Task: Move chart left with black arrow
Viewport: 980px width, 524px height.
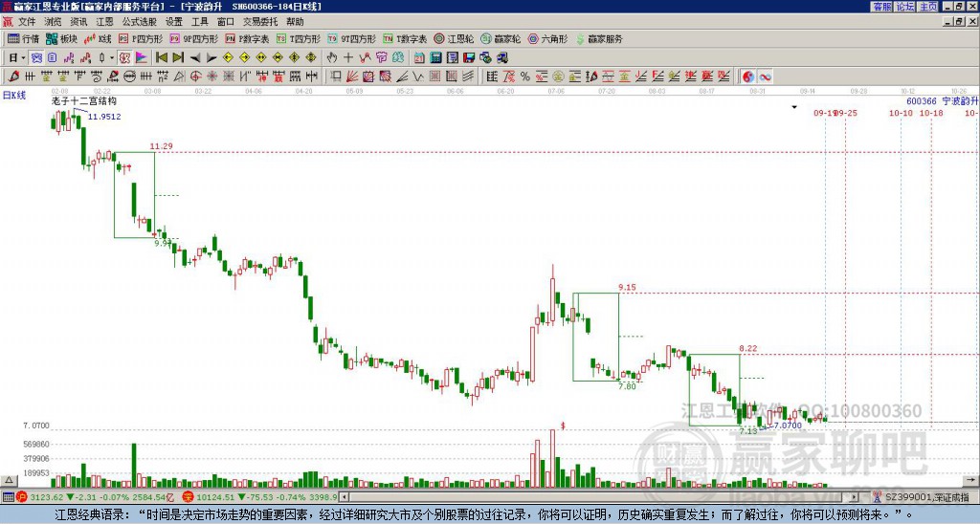Action: pos(195,58)
